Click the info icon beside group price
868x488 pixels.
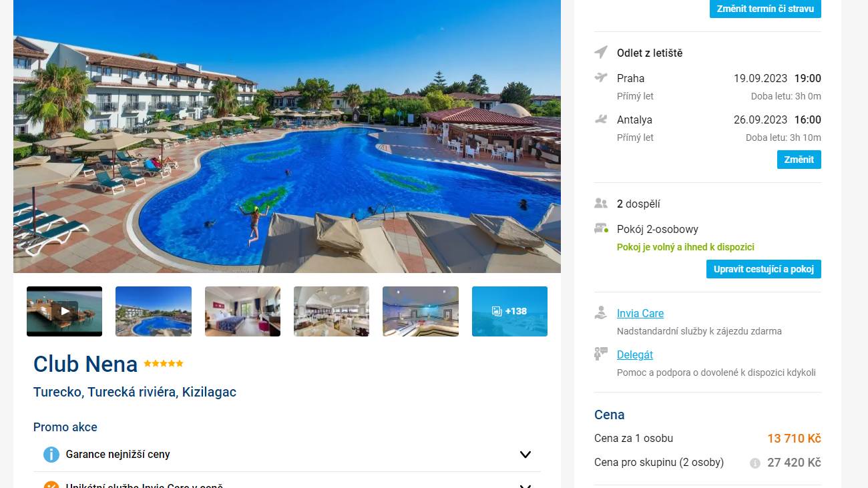pos(755,463)
